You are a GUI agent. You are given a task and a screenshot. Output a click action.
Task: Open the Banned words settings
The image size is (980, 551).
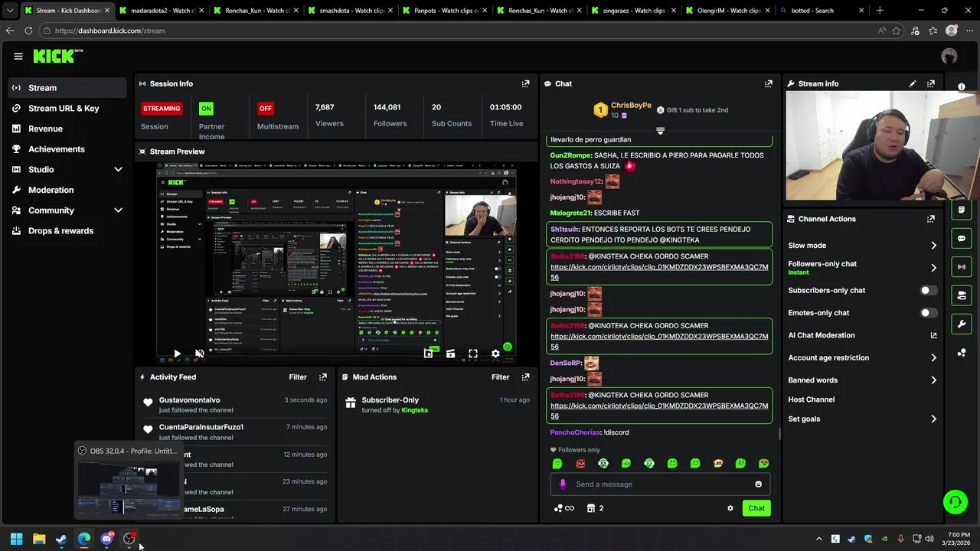(862, 380)
